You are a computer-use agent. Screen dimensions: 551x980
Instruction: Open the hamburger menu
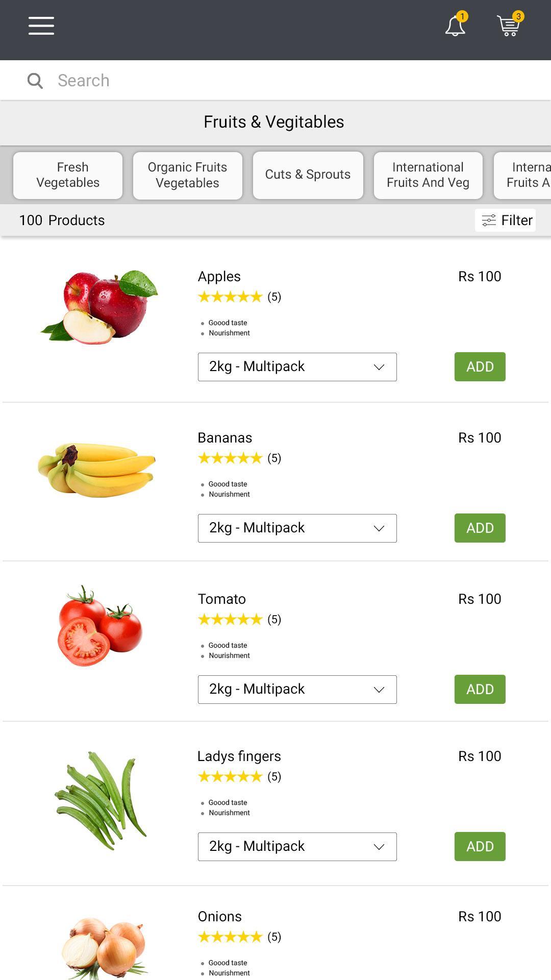pos(41,26)
